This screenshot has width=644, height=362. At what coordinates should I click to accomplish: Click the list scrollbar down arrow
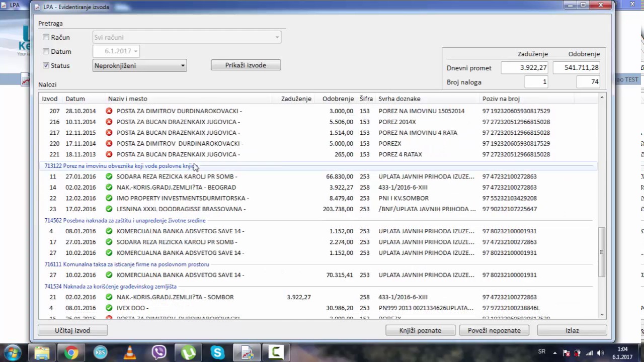[602, 314]
